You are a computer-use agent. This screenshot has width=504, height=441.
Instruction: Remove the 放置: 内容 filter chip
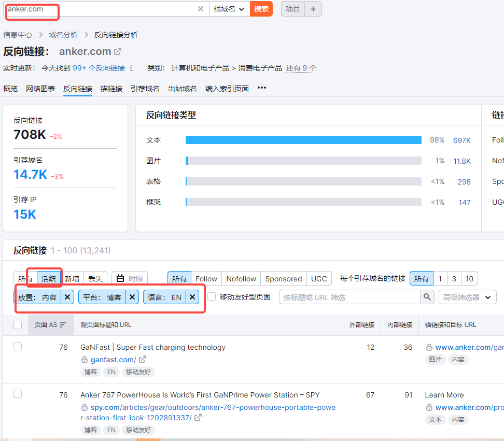(67, 297)
